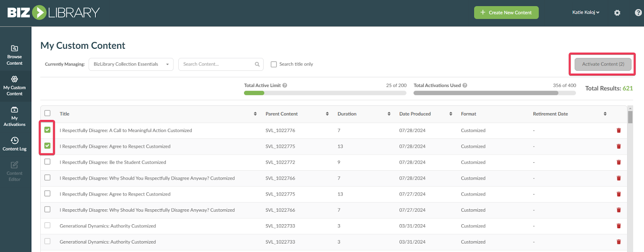The height and width of the screenshot is (252, 644).
Task: Click the search magnifier icon
Action: [257, 64]
